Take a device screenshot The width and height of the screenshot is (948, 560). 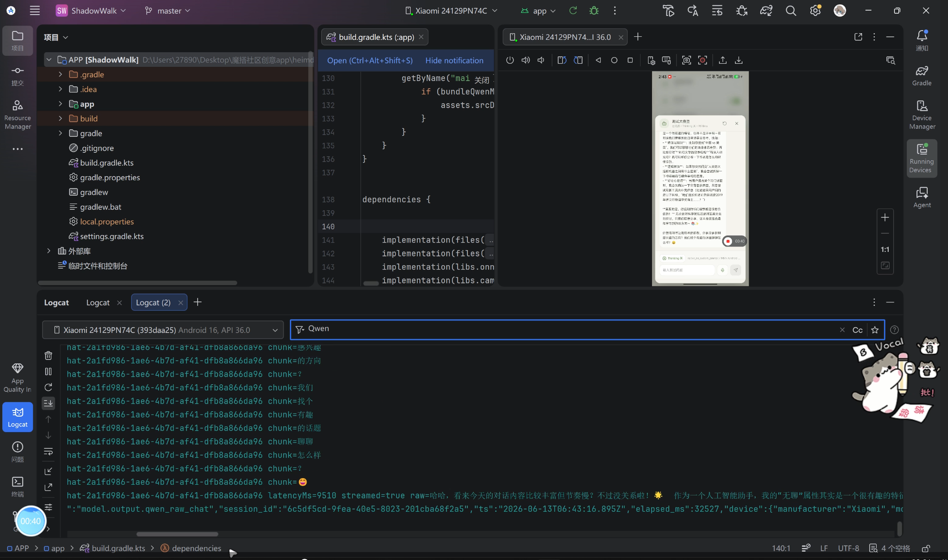pos(686,60)
